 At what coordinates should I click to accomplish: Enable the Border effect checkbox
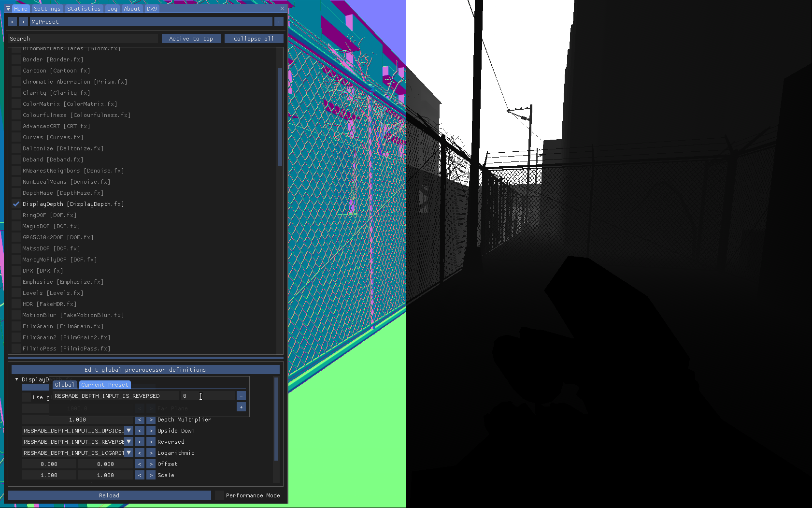click(x=16, y=59)
